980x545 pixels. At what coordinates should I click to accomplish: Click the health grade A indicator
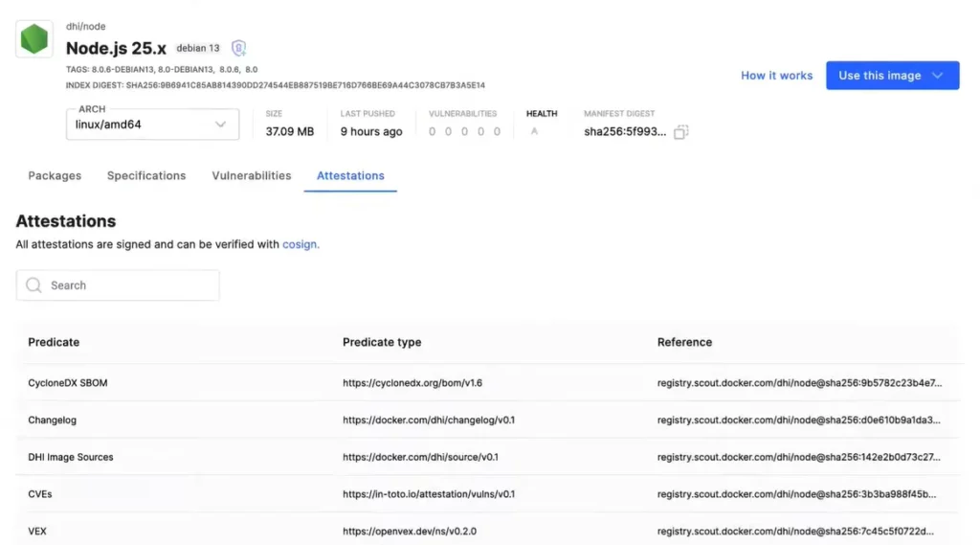pyautogui.click(x=534, y=131)
